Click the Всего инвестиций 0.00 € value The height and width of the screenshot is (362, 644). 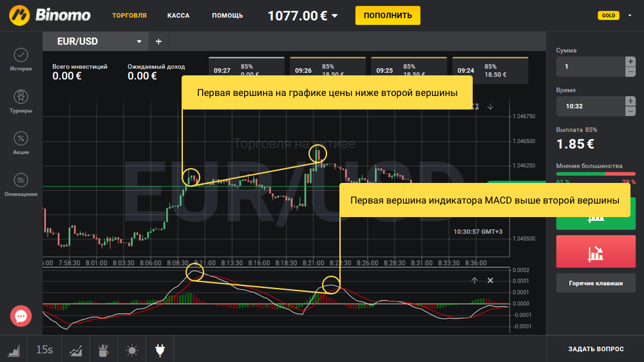point(67,76)
